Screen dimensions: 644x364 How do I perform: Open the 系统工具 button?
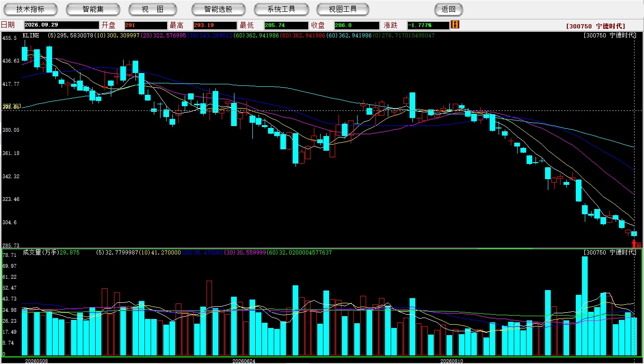point(281,9)
